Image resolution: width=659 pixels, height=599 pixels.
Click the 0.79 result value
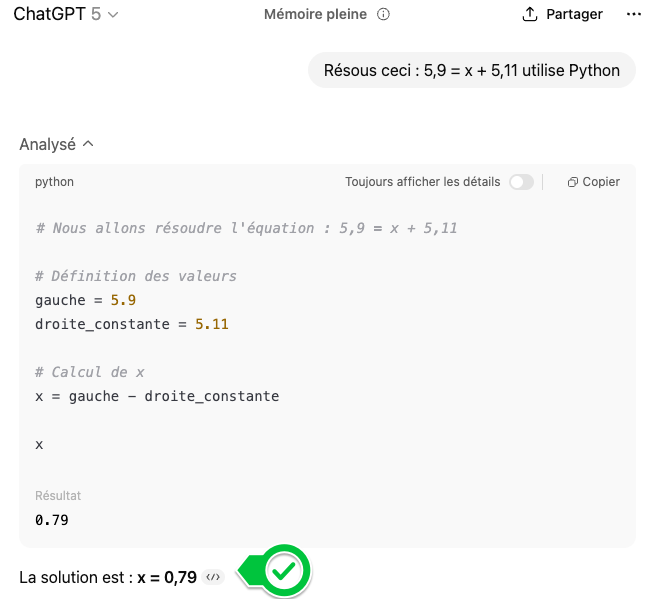(51, 520)
